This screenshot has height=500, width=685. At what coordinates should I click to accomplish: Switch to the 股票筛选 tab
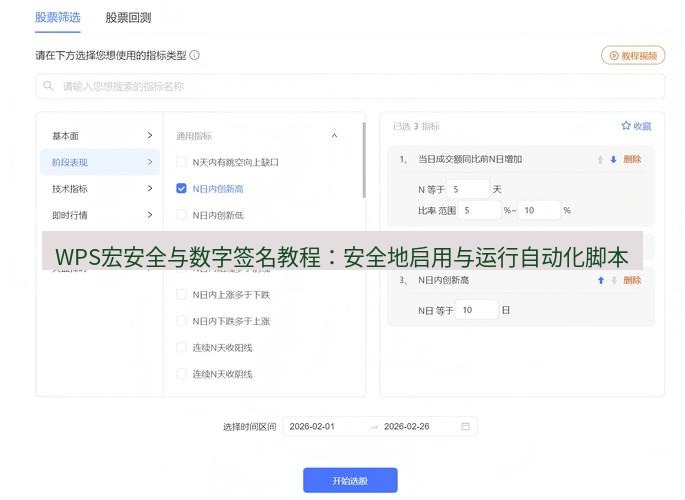point(58,17)
